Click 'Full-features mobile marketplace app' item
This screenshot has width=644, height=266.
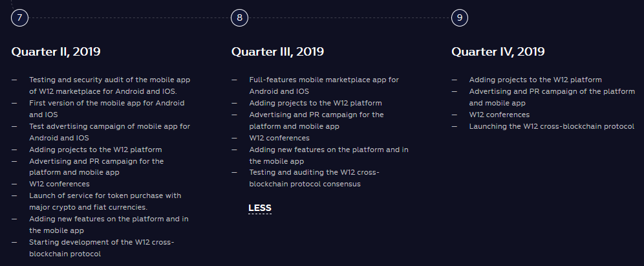(324, 85)
